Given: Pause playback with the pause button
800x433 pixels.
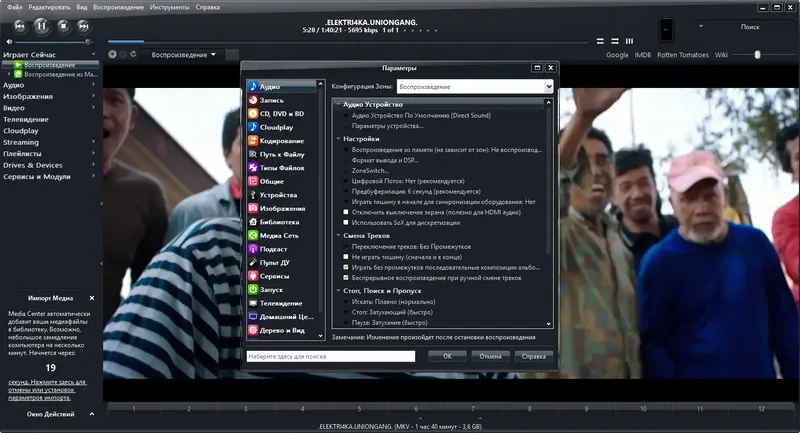Looking at the screenshot, I should (x=43, y=26).
